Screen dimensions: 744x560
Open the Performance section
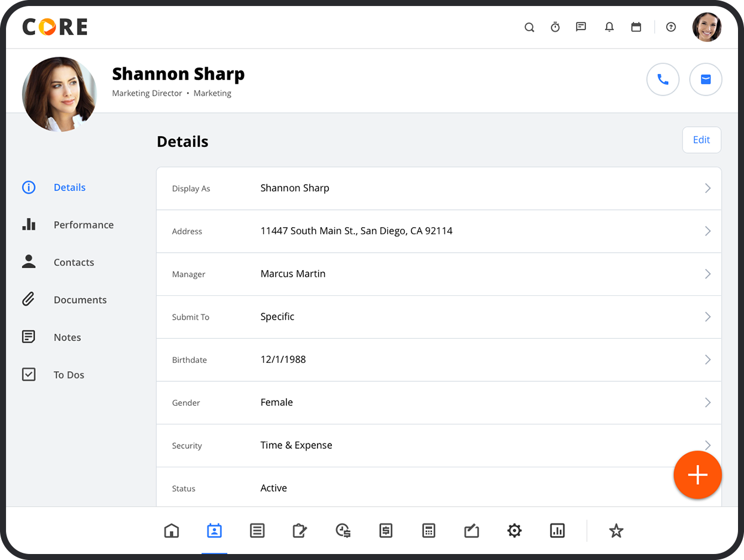coord(84,225)
